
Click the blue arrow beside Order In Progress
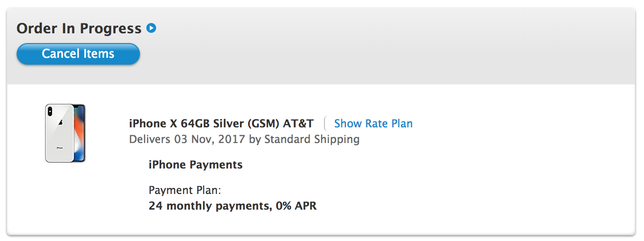151,28
